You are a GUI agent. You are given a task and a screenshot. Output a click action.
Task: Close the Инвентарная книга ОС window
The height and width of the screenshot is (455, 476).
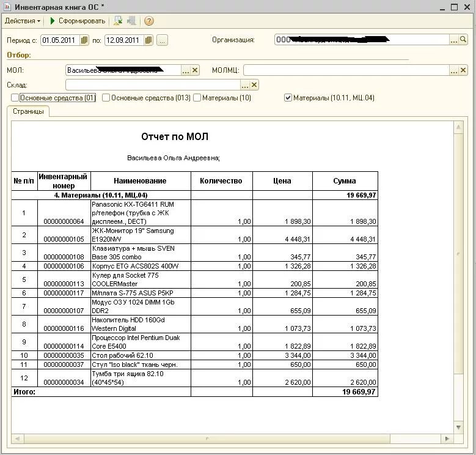(467, 7)
